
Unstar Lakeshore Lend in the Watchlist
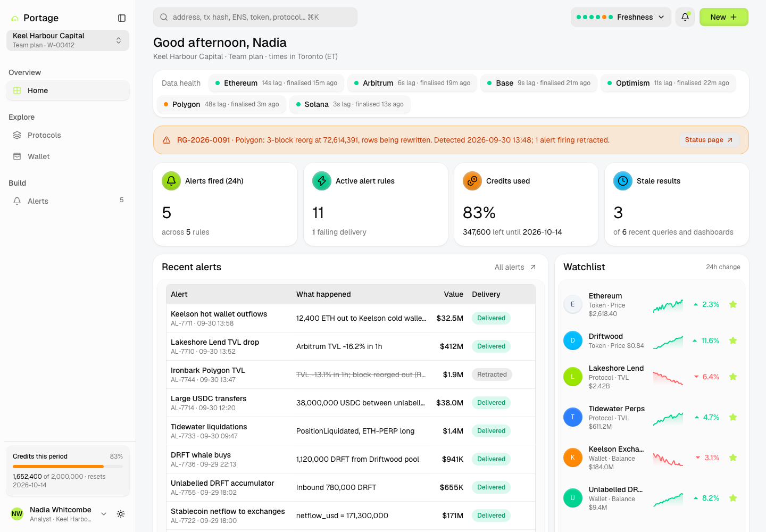pos(733,377)
